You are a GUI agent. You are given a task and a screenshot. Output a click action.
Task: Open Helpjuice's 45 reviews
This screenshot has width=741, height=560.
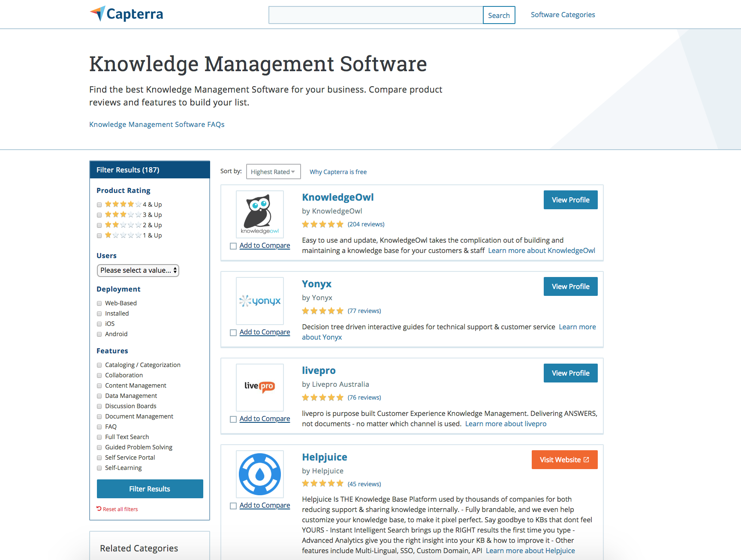click(x=364, y=484)
